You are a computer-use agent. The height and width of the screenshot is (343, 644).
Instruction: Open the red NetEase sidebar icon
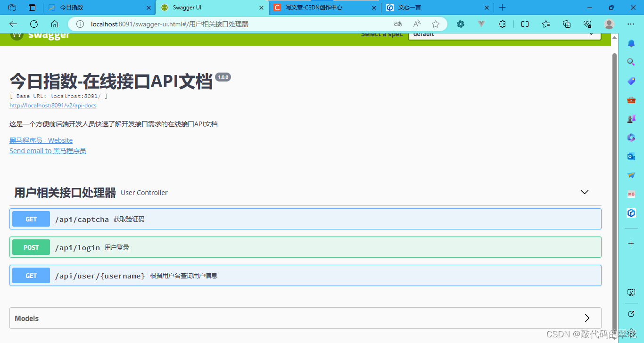click(631, 194)
